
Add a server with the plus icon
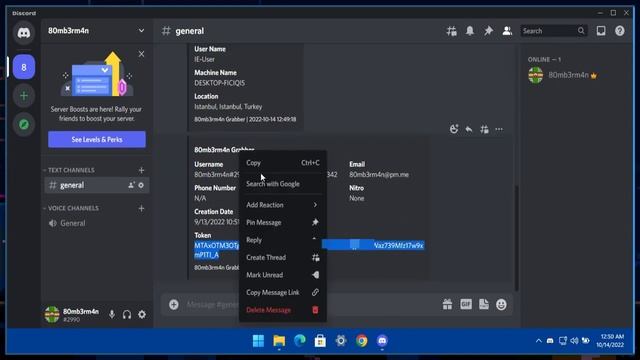point(24,96)
